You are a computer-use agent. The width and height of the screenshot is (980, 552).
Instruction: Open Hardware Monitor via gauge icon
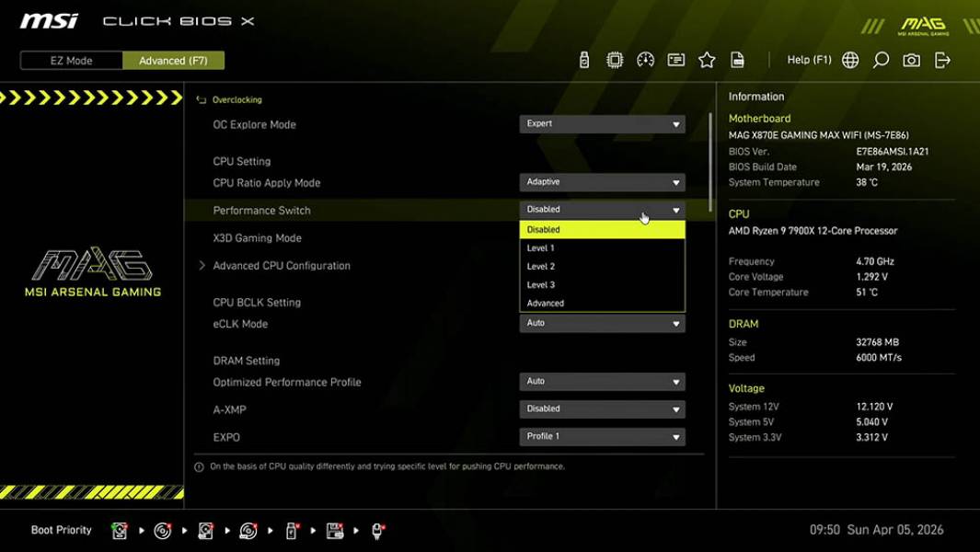click(645, 59)
